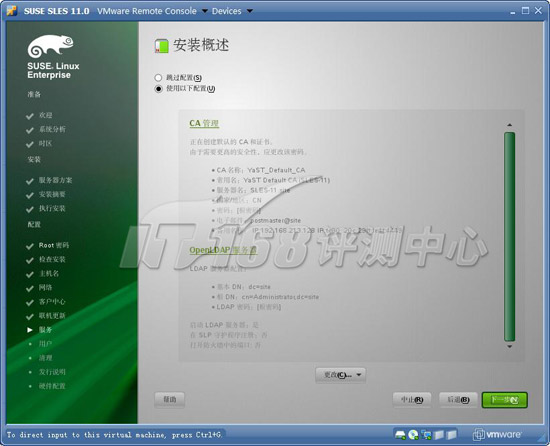The width and height of the screenshot is (550, 446).
Task: Click the Help button at bottom left
Action: click(169, 399)
